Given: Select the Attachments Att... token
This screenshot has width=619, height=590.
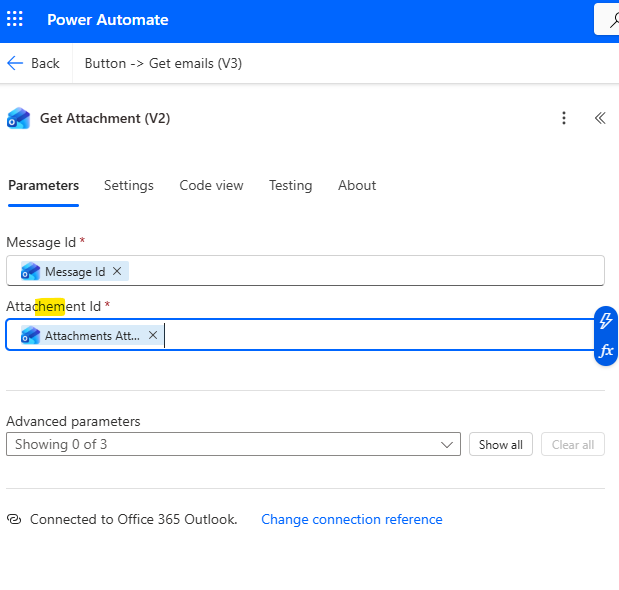Looking at the screenshot, I should pyautogui.click(x=92, y=335).
